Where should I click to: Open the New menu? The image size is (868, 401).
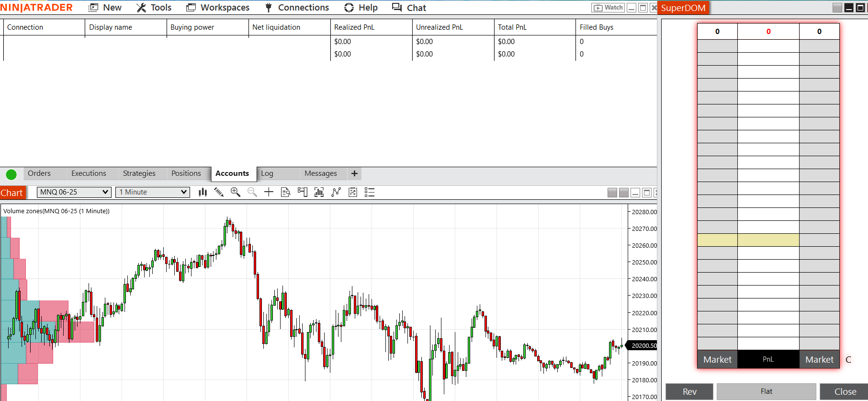105,8
